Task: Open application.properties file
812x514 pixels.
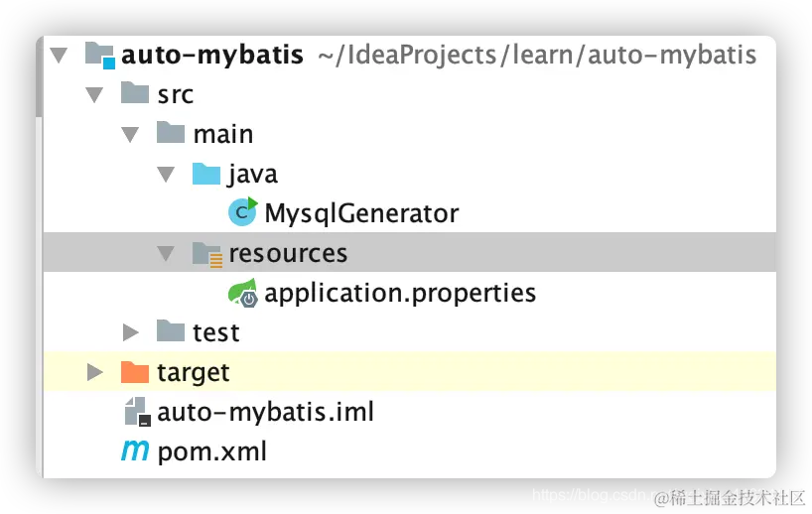Action: [400, 294]
